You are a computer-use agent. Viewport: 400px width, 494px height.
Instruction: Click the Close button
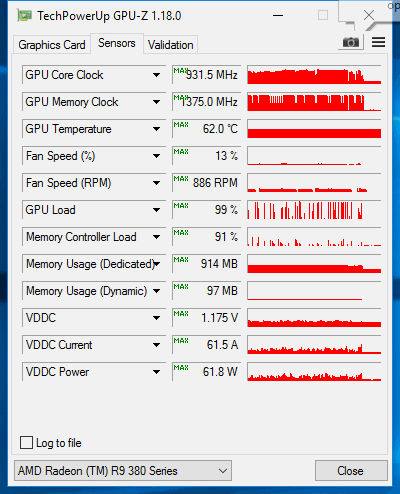point(351,471)
